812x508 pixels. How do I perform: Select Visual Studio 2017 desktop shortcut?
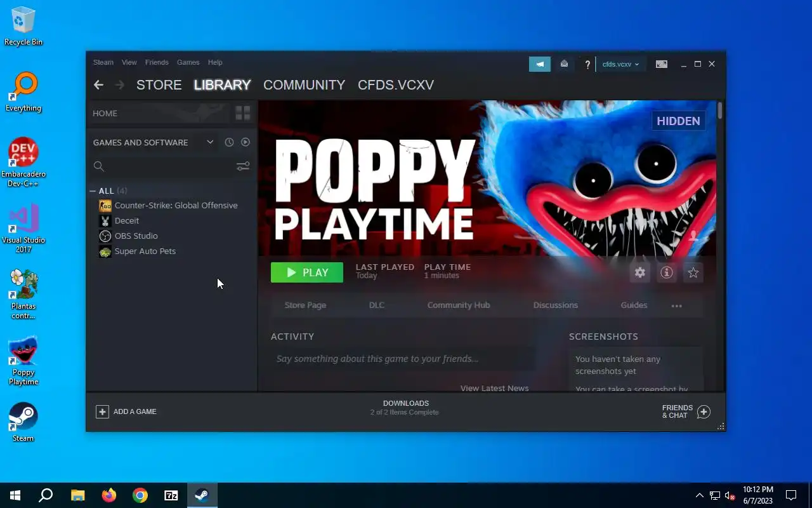pos(23,229)
